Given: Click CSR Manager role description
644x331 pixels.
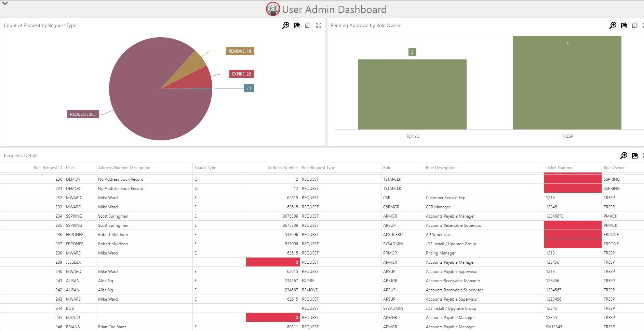Looking at the screenshot, I should (x=438, y=207).
